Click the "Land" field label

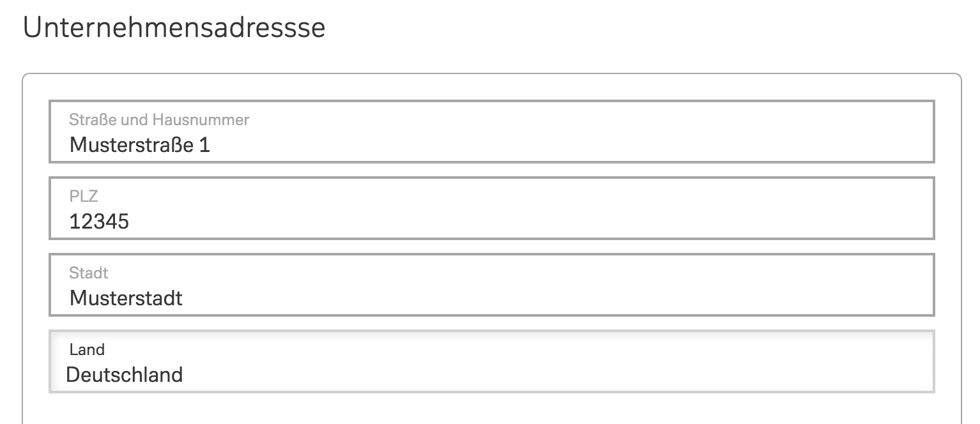pyautogui.click(x=87, y=349)
